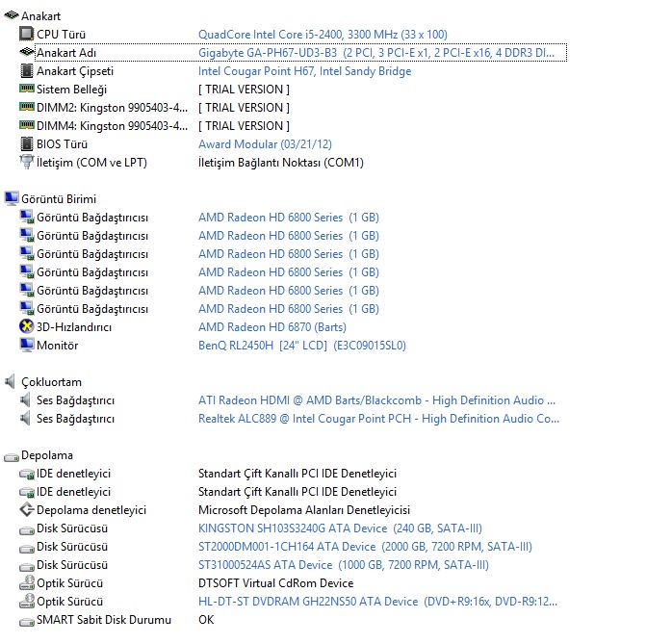Click the DIMM4 Kingston memory module icon
646x644 pixels.
coord(26,125)
